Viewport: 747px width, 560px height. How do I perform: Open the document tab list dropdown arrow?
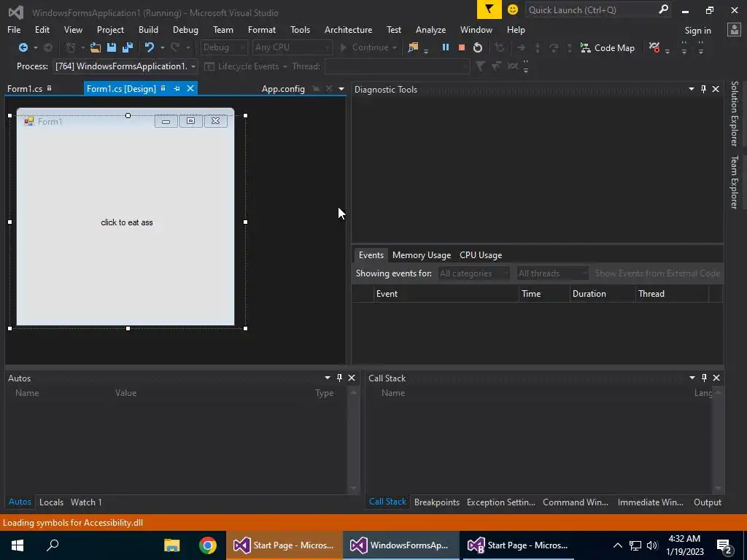[341, 89]
